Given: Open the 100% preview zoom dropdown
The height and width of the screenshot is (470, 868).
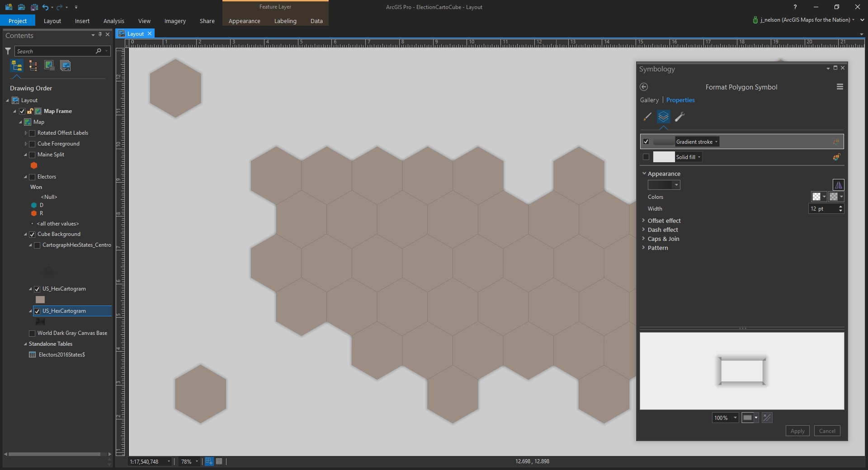Looking at the screenshot, I should point(725,418).
